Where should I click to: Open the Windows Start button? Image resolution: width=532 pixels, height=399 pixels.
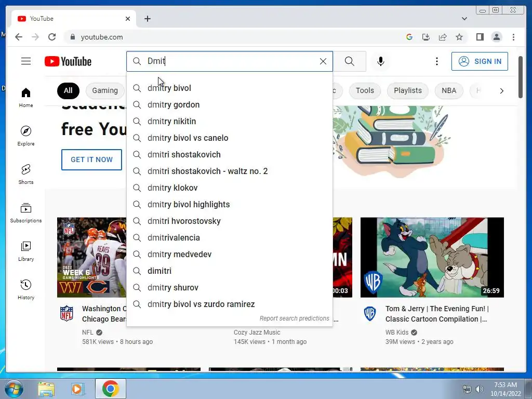[14, 389]
